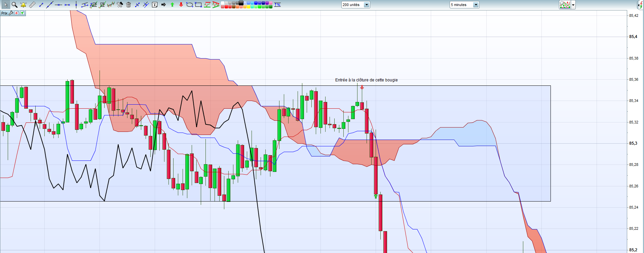Pick the short diagonal segment drawing tool
This screenshot has height=253, width=644.
click(x=41, y=5)
